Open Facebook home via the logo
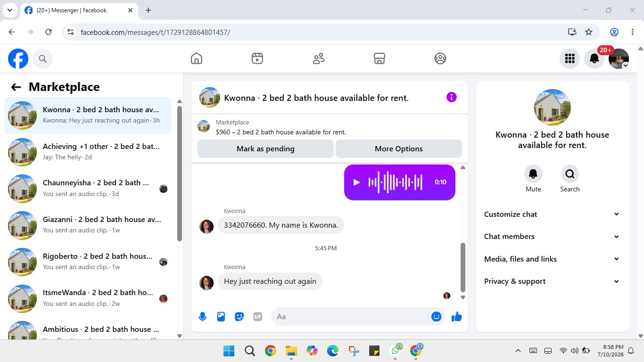The image size is (644, 362). pyautogui.click(x=18, y=58)
